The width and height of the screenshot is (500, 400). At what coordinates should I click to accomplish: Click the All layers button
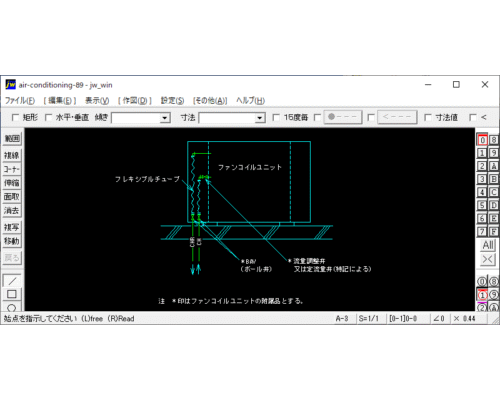tap(488, 245)
